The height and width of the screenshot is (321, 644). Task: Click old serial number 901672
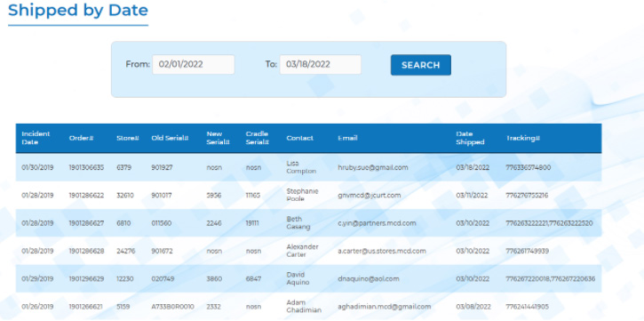[x=162, y=251]
